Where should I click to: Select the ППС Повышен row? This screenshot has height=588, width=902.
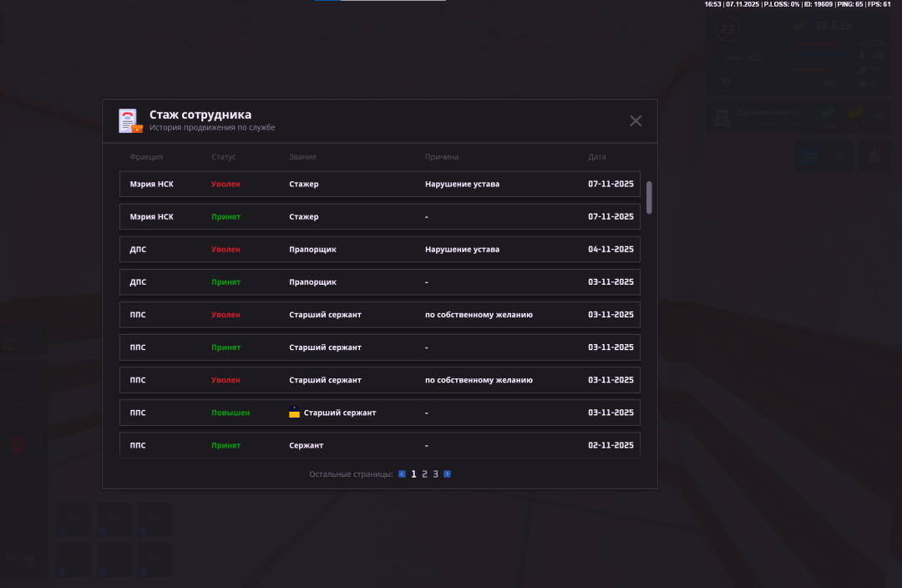(x=379, y=413)
